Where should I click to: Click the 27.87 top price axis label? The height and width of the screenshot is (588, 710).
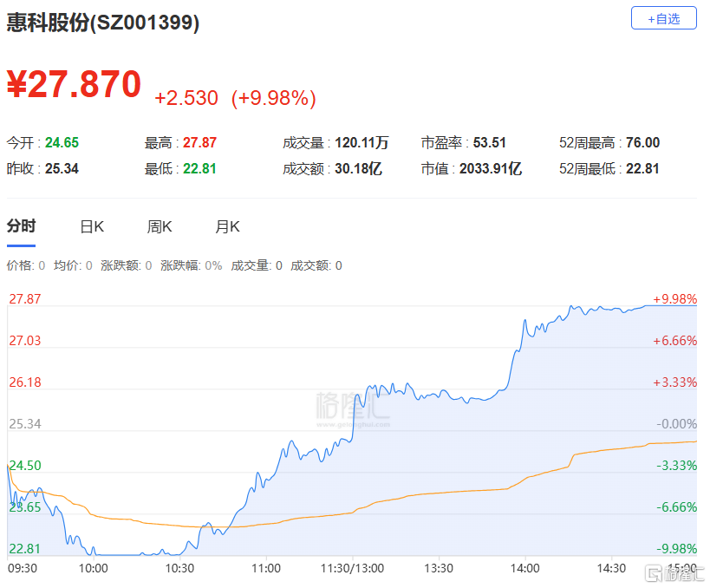tap(25, 299)
